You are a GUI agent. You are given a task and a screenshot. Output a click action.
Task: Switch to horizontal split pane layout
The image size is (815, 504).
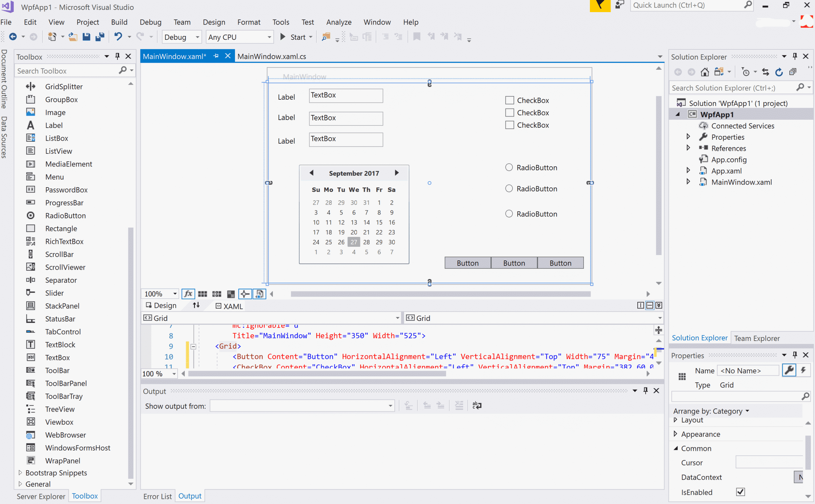pyautogui.click(x=650, y=305)
